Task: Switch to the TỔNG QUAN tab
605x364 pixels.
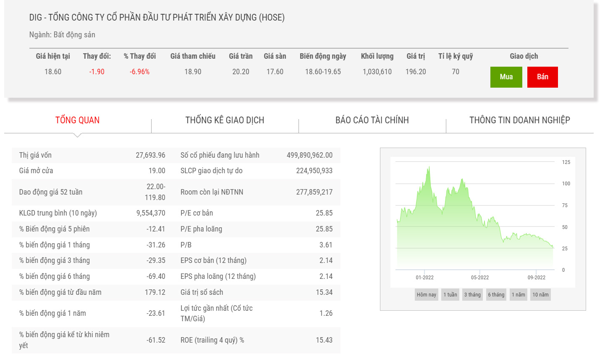Action: [77, 120]
